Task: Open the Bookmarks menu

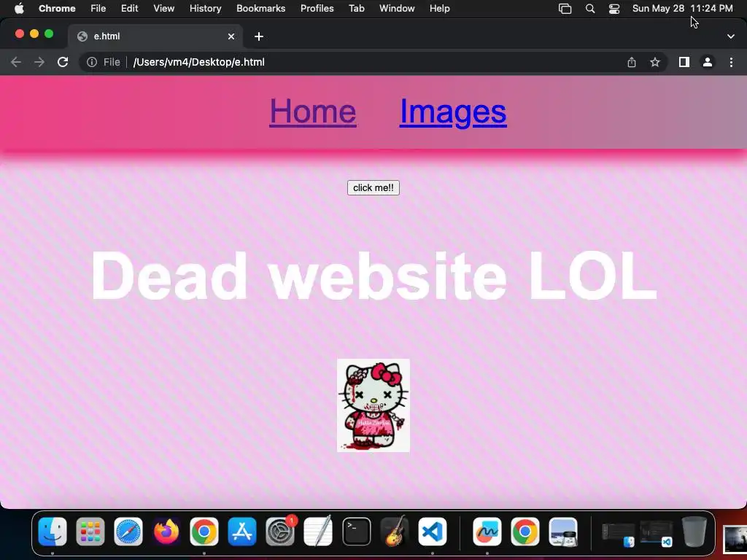Action: pos(260,9)
